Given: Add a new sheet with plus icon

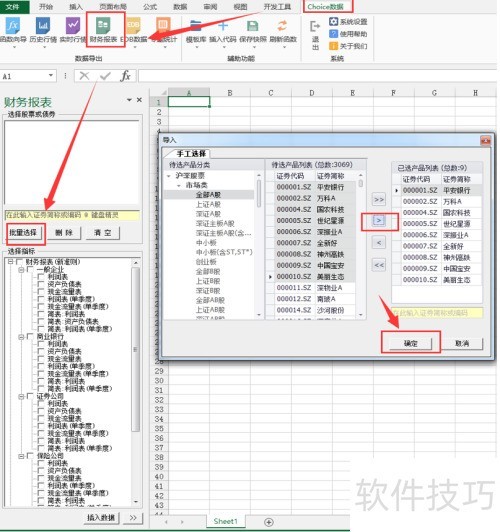Looking at the screenshot, I should [269, 522].
